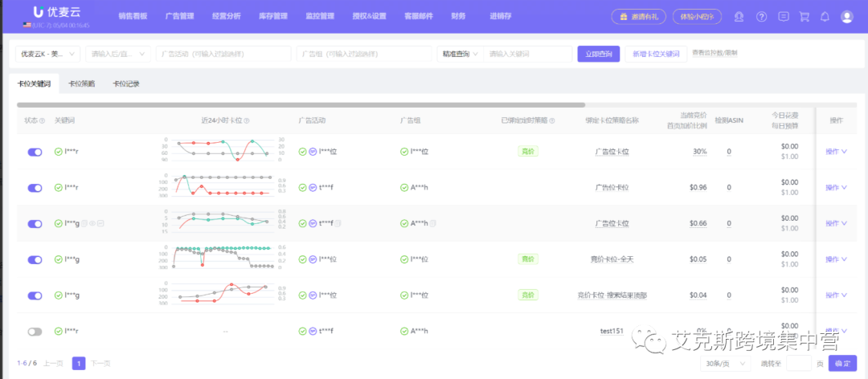Click purple campaign type icon in $0.96 row
868x379 pixels.
[x=312, y=188]
